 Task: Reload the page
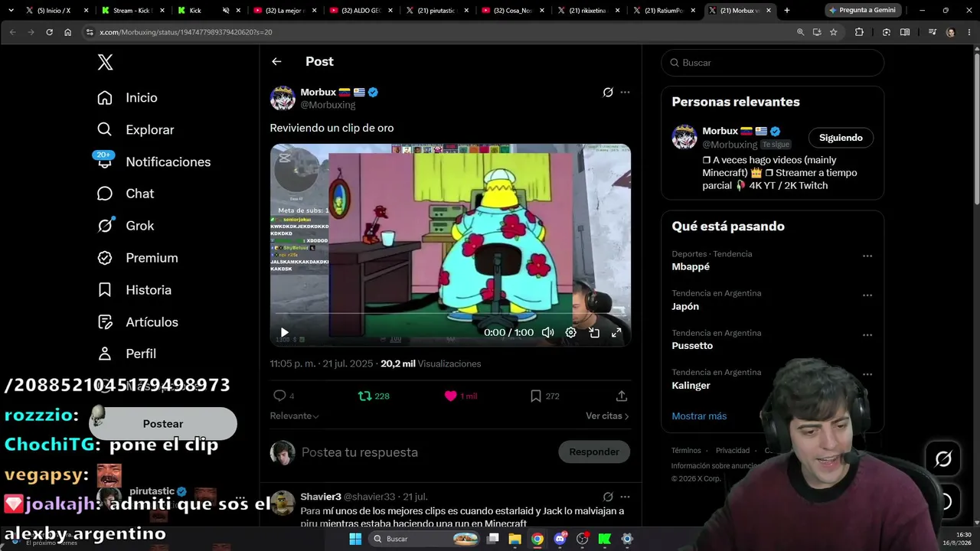click(x=49, y=32)
